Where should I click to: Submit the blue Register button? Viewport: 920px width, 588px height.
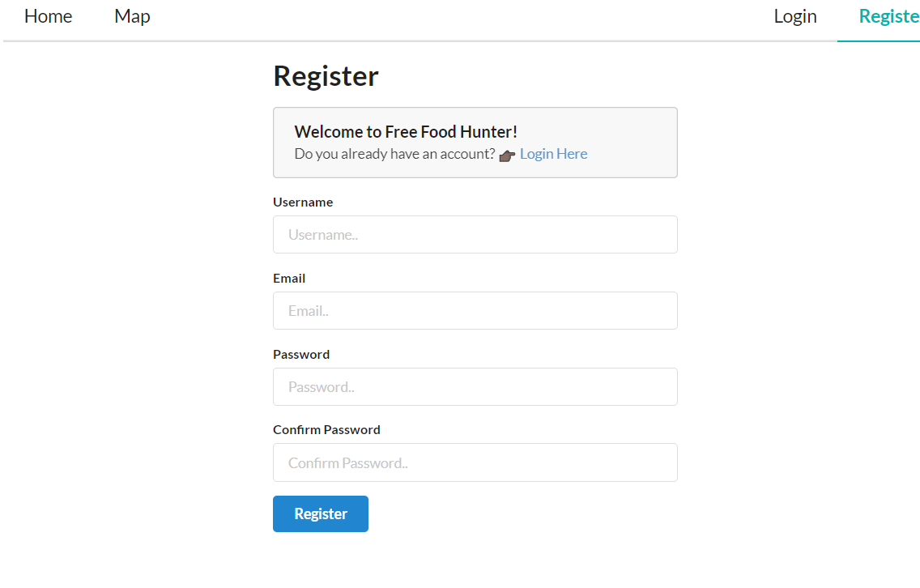point(321,514)
